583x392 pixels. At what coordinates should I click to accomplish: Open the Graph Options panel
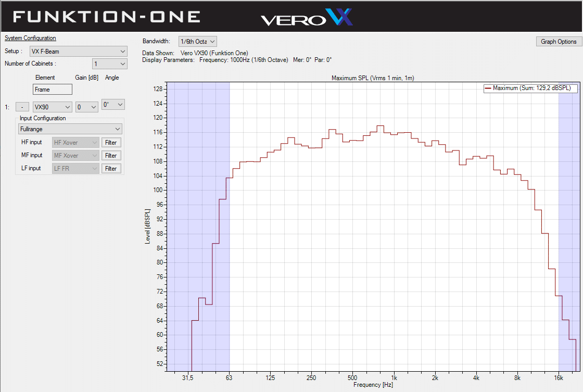click(559, 41)
